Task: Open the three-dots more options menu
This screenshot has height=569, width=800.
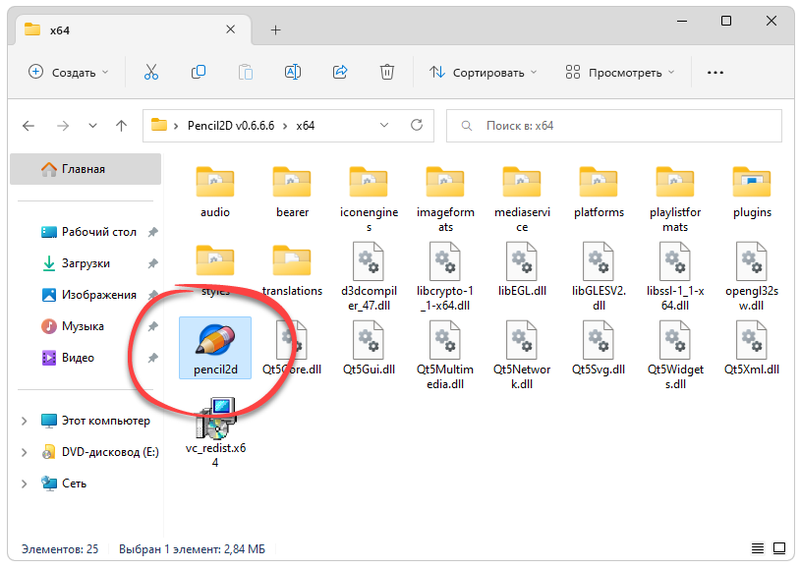Action: coord(715,72)
